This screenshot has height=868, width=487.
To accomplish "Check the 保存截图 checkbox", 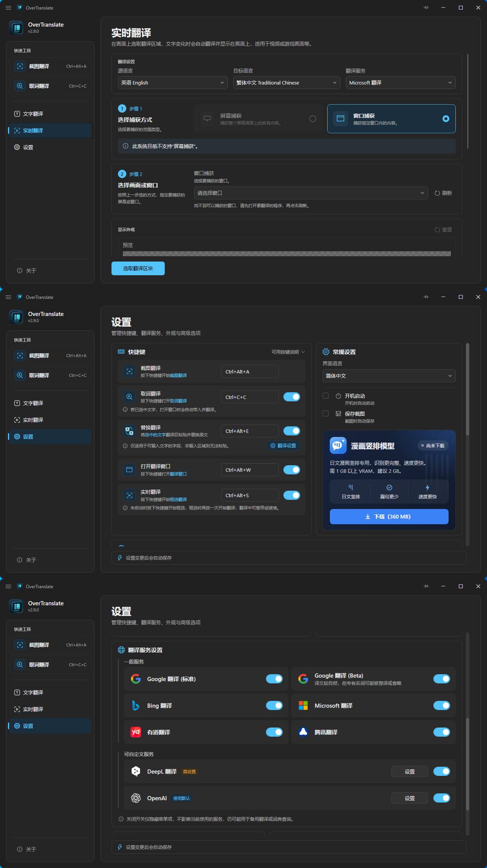I will (x=326, y=413).
